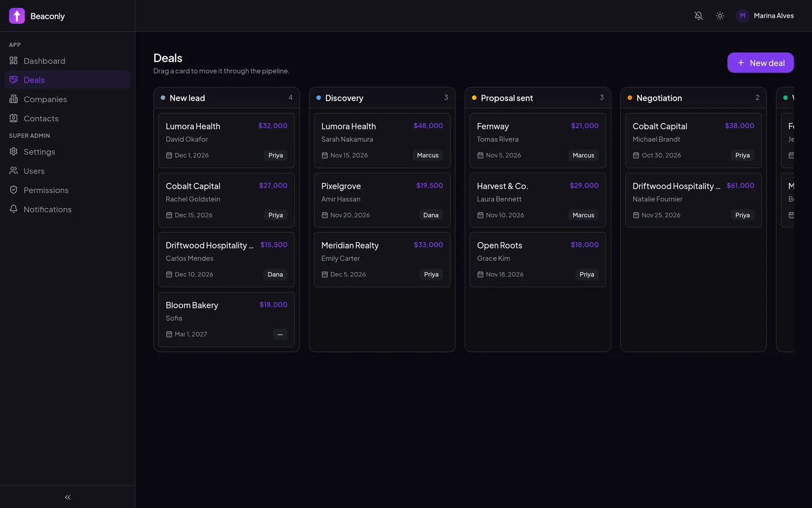Click the Dashboard grid icon
Screen dimensions: 812x508
(x=14, y=60)
